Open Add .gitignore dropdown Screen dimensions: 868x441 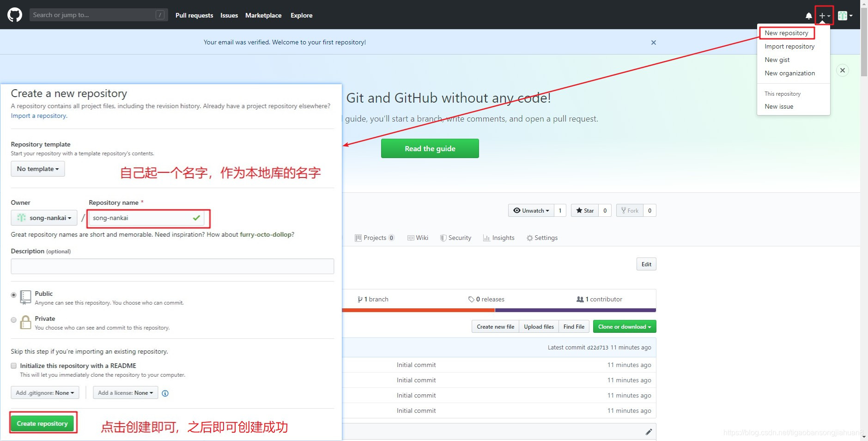pos(45,392)
